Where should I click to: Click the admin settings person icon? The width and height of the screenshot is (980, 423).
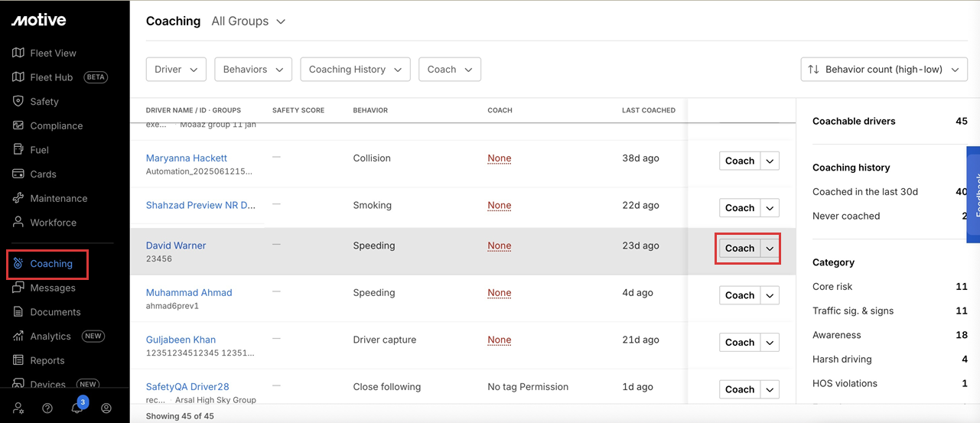(18, 408)
